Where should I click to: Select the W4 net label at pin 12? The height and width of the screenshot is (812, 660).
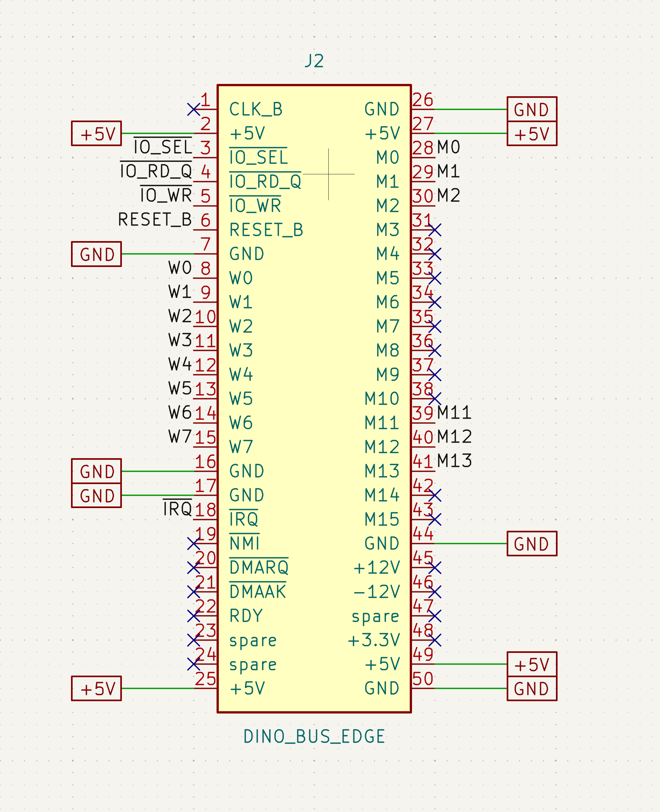[180, 365]
